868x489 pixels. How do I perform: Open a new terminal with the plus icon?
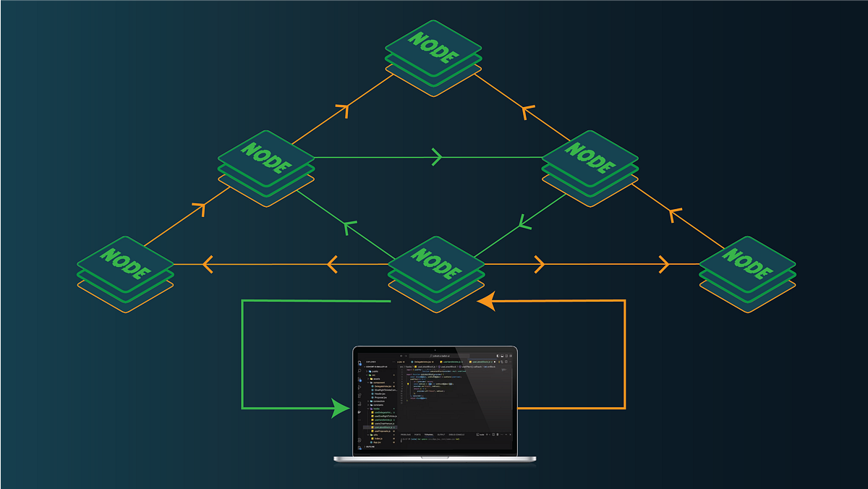487,435
